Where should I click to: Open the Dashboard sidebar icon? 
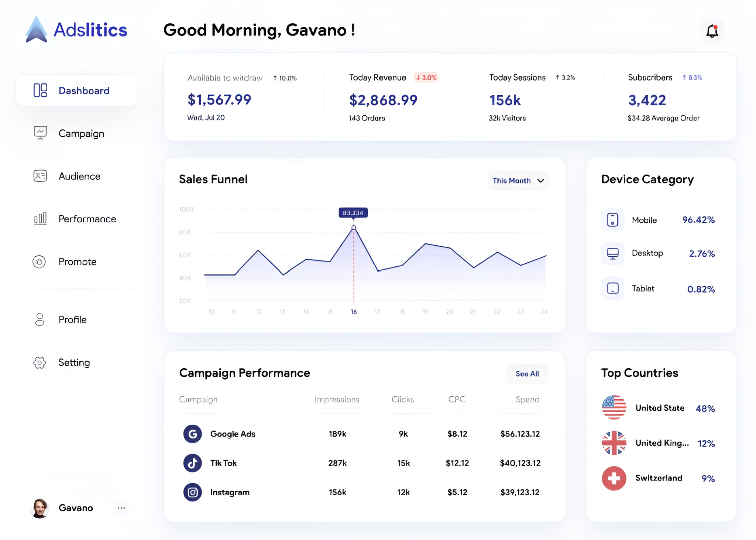click(40, 90)
